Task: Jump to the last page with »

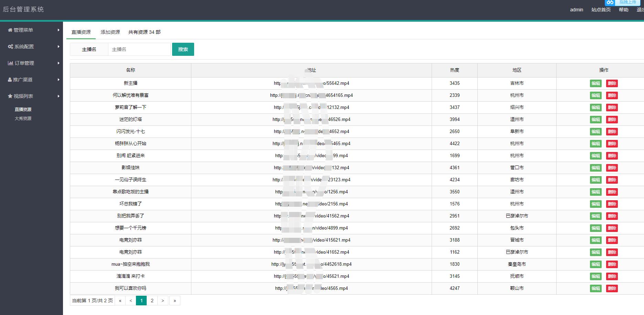Action: [x=175, y=301]
